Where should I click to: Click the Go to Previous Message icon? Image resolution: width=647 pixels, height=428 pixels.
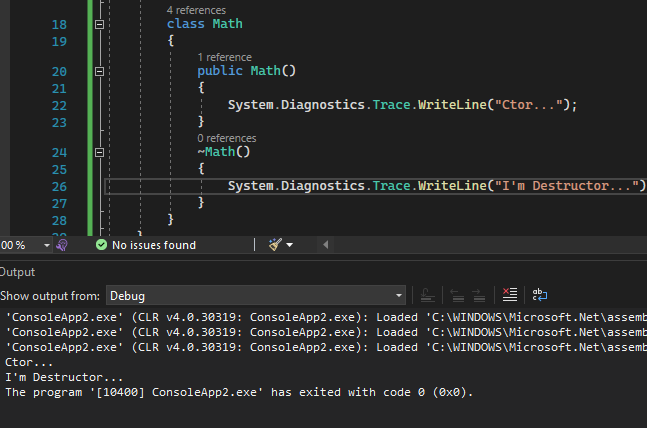tap(457, 295)
